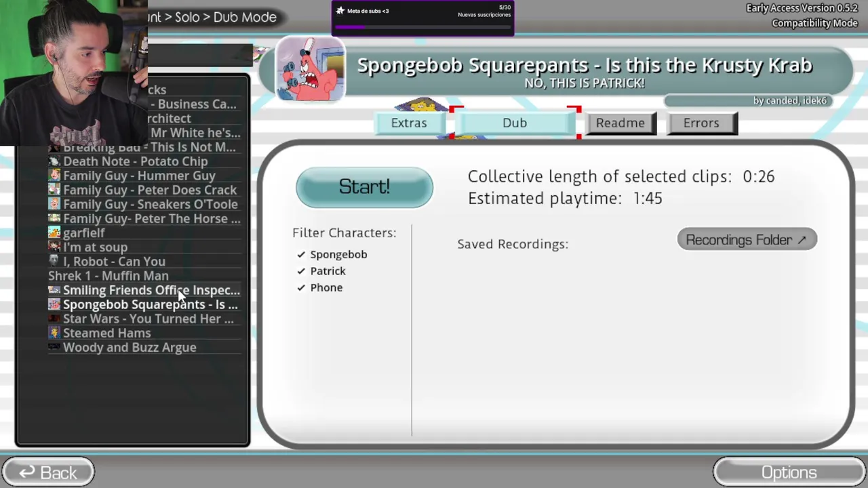Click the Start! button
Screen dimensions: 868x488
click(364, 187)
